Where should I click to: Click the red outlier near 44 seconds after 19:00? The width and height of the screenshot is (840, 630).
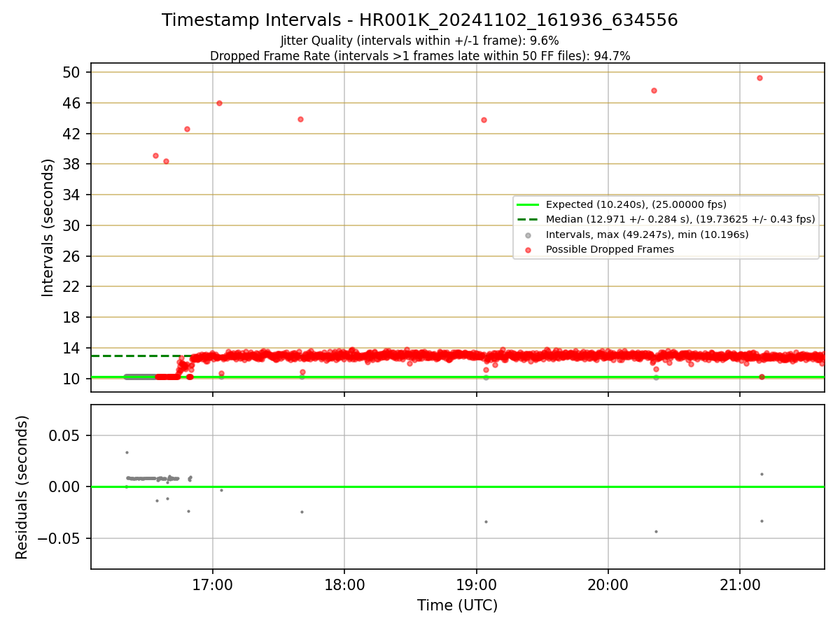pos(484,120)
